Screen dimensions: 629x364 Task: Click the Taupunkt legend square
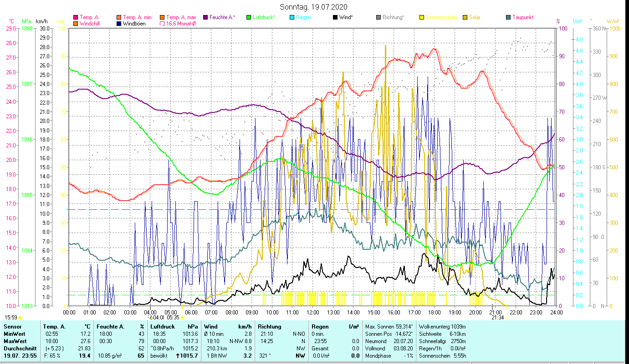508,17
